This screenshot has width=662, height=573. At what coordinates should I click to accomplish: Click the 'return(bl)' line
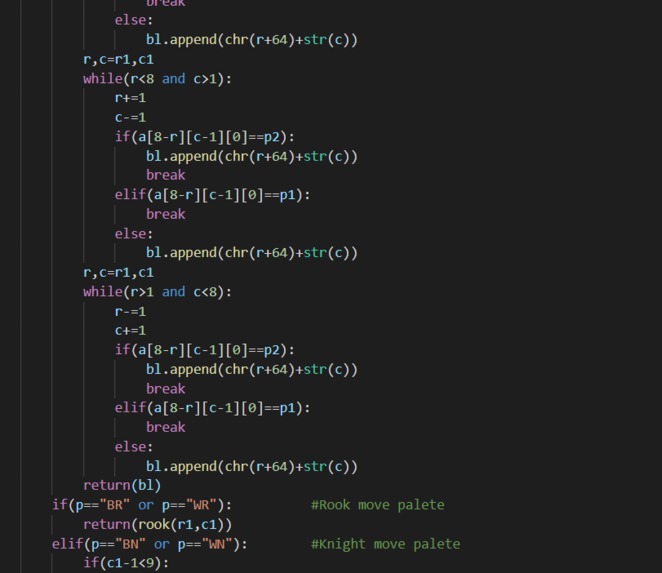click(122, 486)
